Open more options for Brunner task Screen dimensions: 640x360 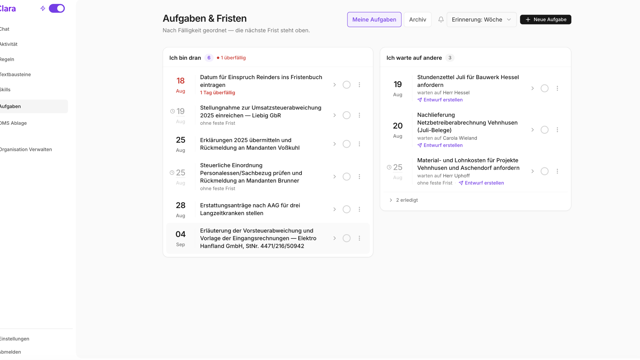click(359, 177)
